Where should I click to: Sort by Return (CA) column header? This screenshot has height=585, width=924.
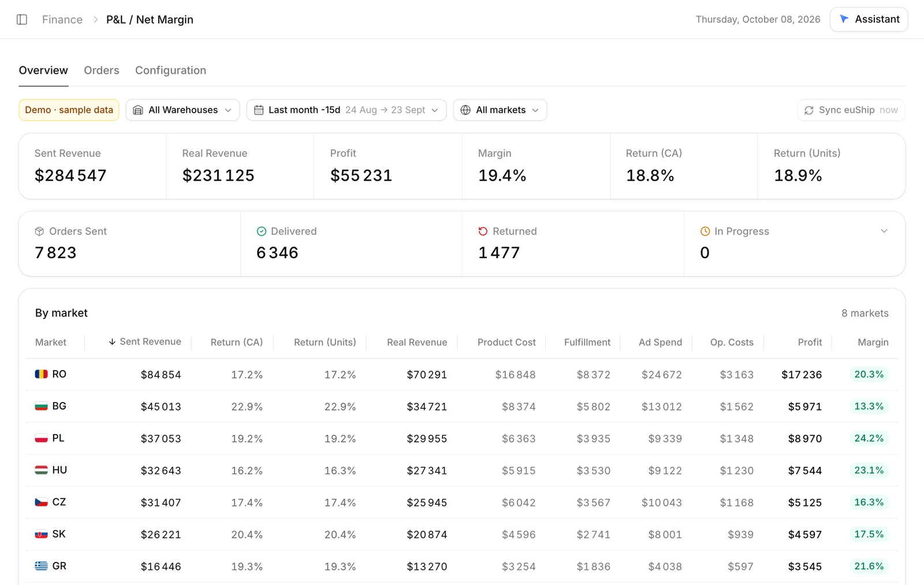237,342
